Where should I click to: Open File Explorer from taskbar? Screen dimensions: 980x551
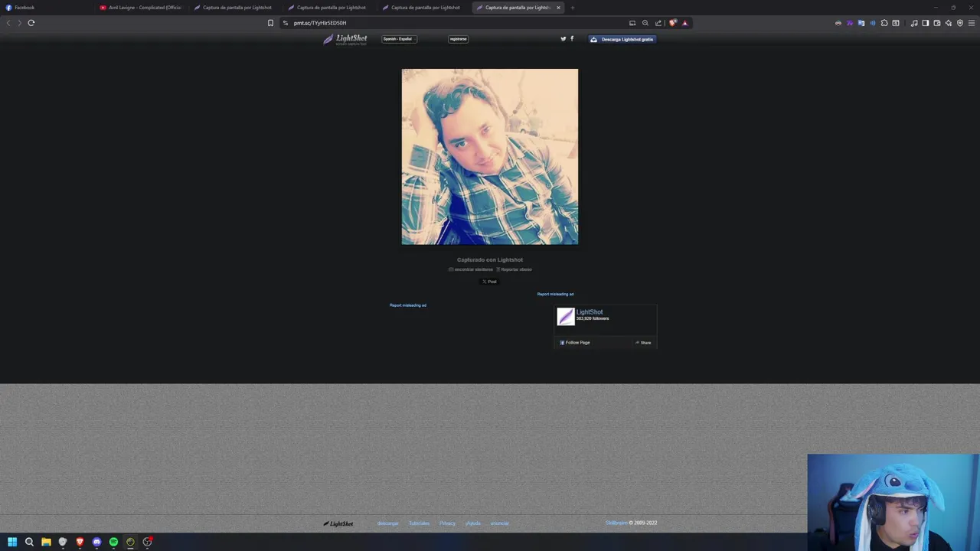(46, 542)
